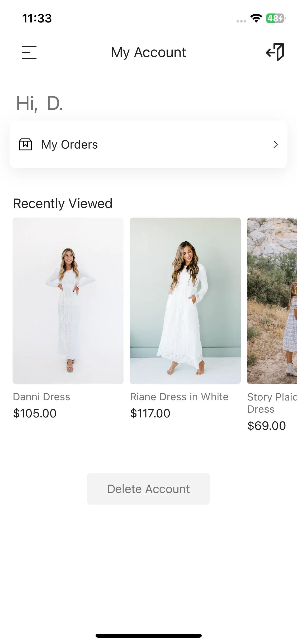
Task: Open the hamburger navigation menu
Action: pos(29,52)
